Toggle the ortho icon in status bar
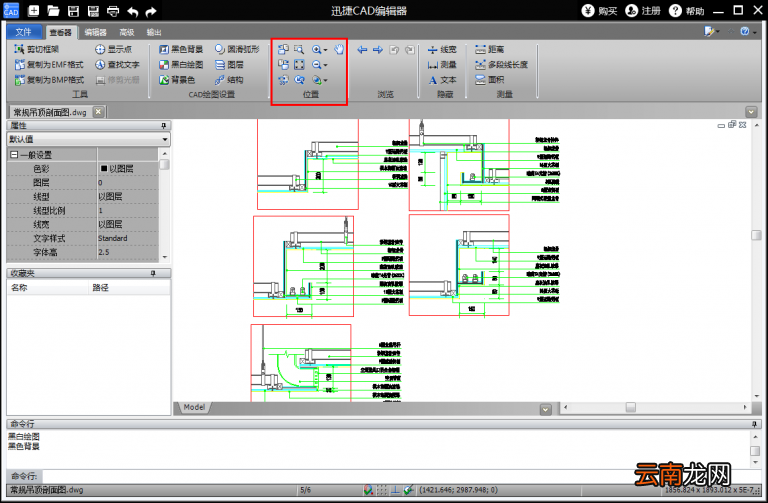This screenshot has width=768, height=503. [395, 489]
